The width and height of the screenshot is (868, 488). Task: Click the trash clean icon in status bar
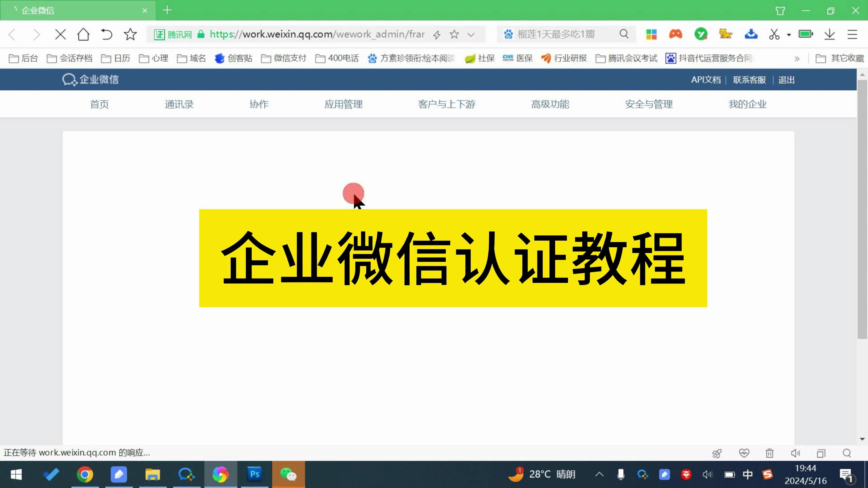pos(770,453)
